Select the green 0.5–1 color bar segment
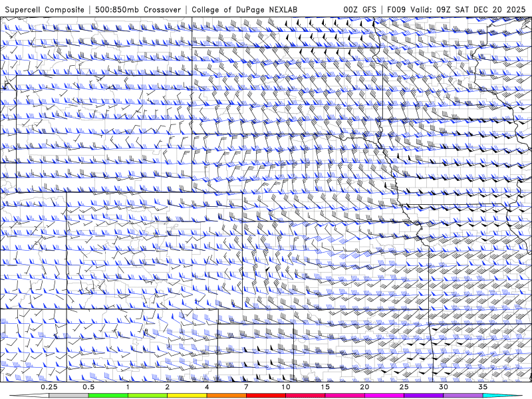This screenshot has width=532, height=399. click(x=108, y=396)
